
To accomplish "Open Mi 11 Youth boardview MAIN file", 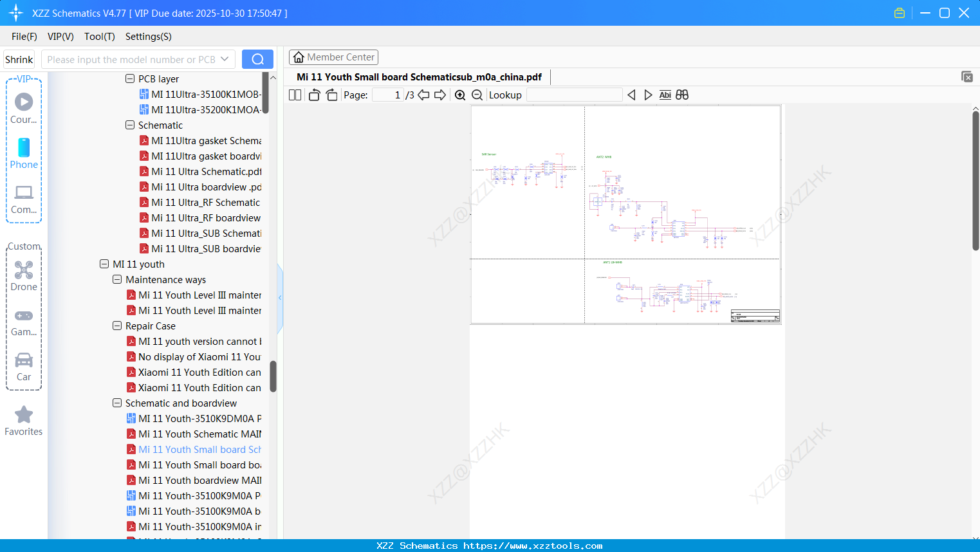I will [194, 481].
